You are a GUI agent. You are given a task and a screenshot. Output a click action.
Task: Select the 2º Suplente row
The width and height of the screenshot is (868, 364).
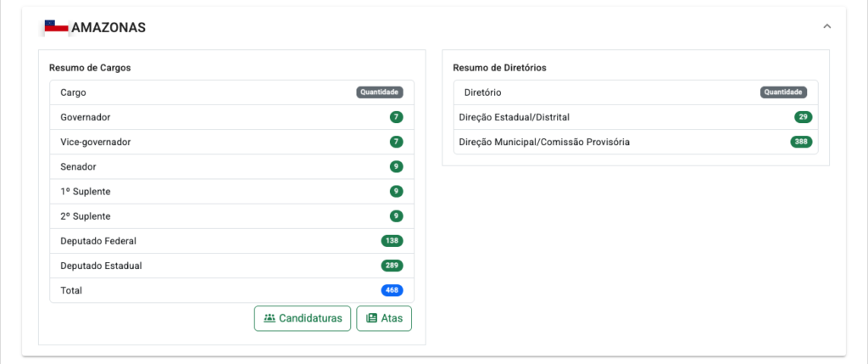[232, 216]
